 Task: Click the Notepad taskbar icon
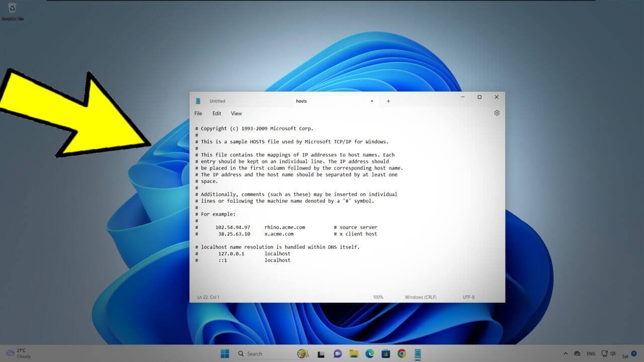click(x=418, y=354)
